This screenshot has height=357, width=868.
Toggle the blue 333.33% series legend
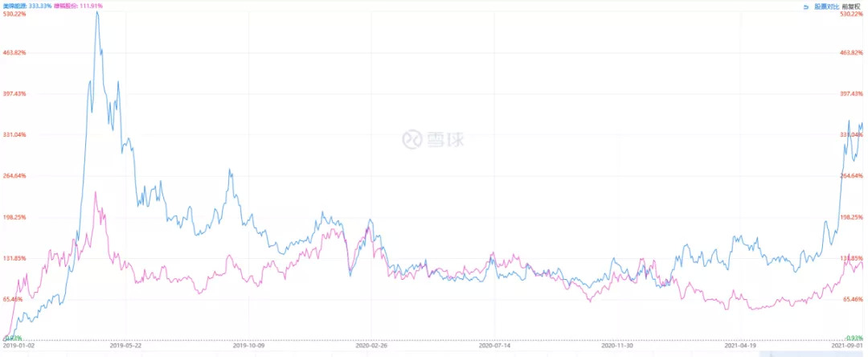[x=27, y=6]
